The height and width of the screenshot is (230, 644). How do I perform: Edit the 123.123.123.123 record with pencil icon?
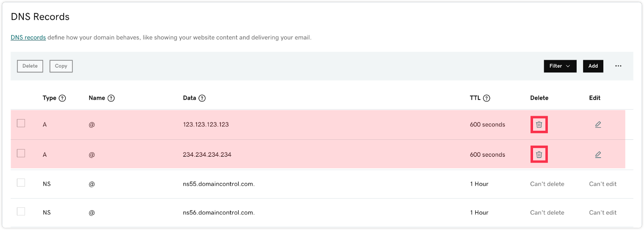598,125
